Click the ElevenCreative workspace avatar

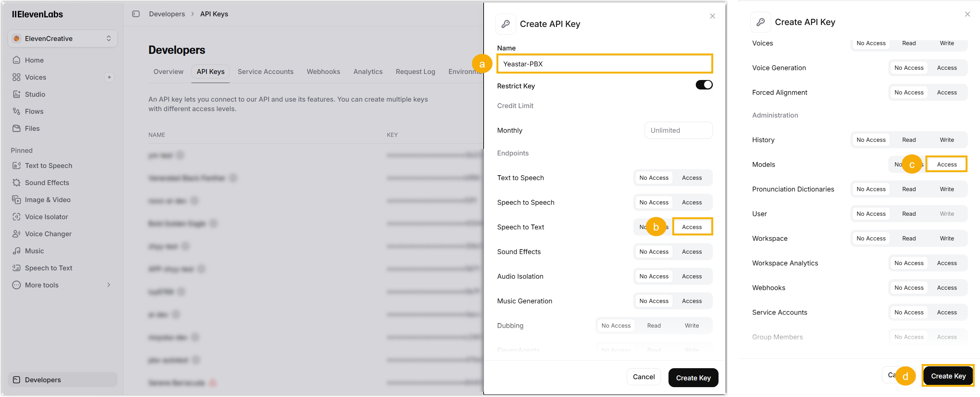point(16,38)
